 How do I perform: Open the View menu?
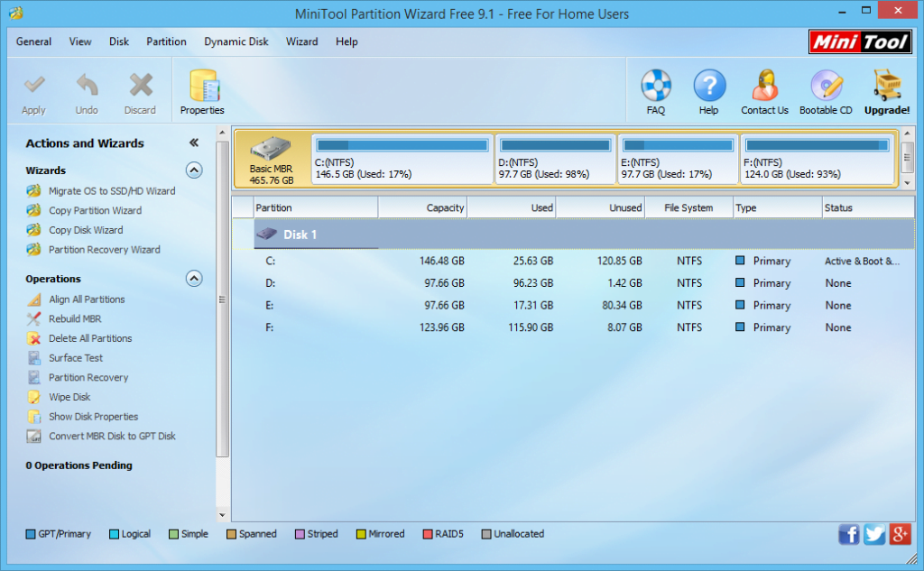click(x=80, y=41)
